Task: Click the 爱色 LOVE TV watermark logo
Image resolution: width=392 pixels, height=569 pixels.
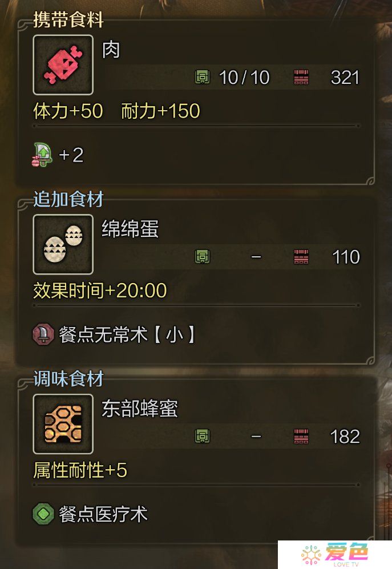Action: tap(334, 555)
